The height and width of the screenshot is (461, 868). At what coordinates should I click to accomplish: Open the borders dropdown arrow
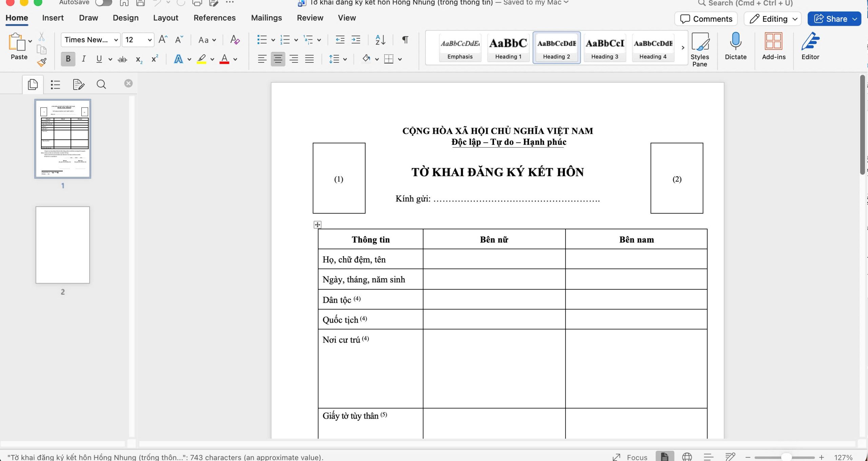[x=400, y=59]
